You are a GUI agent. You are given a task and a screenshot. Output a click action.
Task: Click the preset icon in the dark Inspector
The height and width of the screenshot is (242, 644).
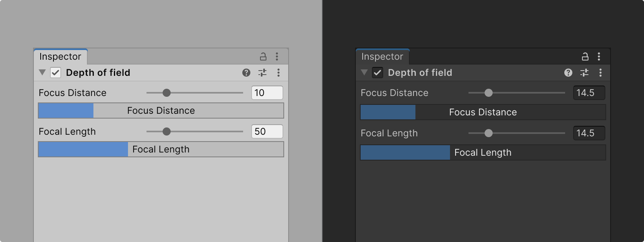(584, 73)
